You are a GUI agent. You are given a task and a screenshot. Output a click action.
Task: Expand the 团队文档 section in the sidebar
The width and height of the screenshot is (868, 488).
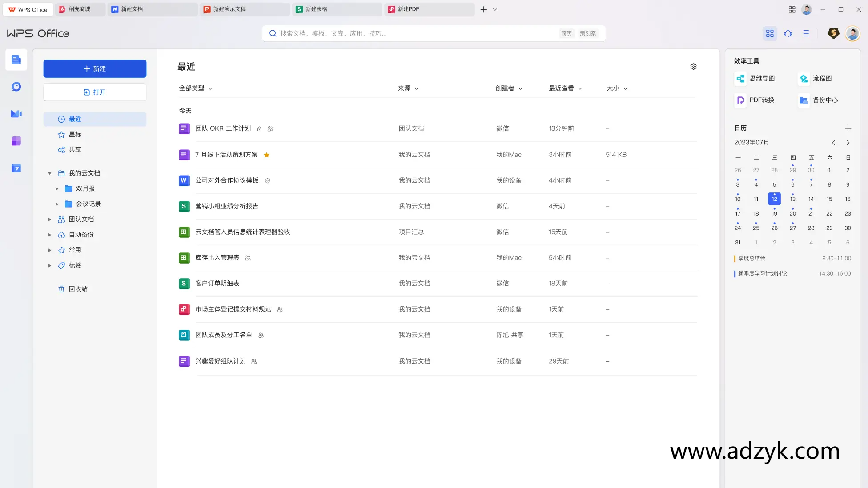point(49,219)
